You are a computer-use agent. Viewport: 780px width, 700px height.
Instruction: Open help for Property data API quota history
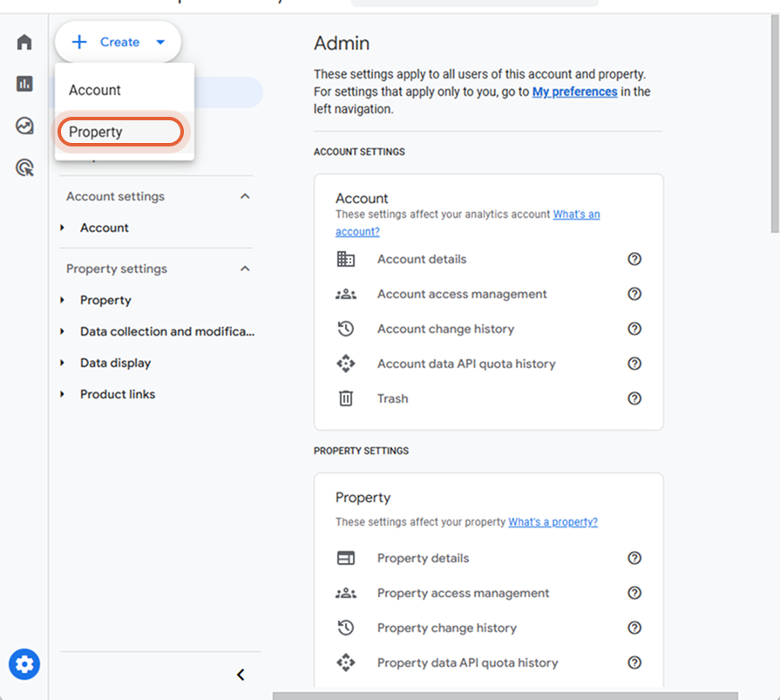coord(634,663)
